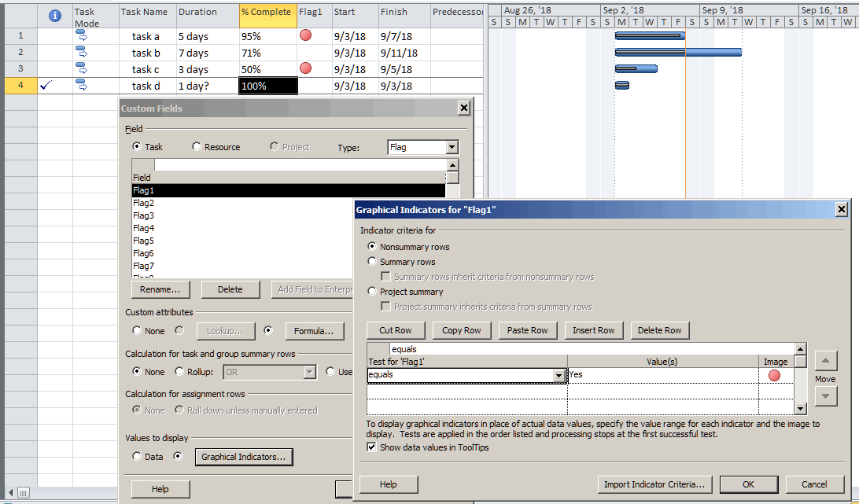Viewport: 859px width, 504px height.
Task: Open the field Type dropdown
Action: click(x=452, y=147)
